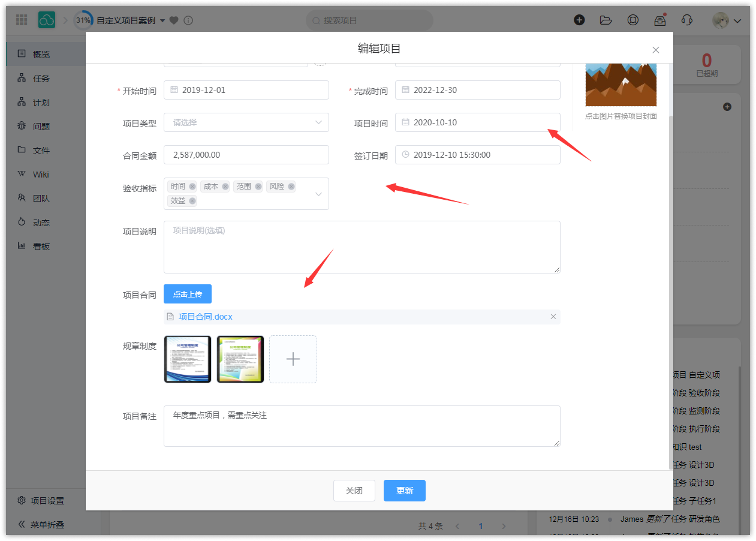756x541 pixels.
Task: Collapse the menu with 菜单折叠
Action: 41,524
